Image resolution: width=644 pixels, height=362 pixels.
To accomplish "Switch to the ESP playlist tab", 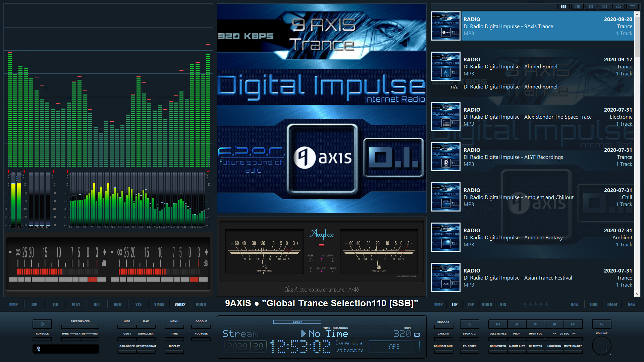I will click(x=471, y=304).
